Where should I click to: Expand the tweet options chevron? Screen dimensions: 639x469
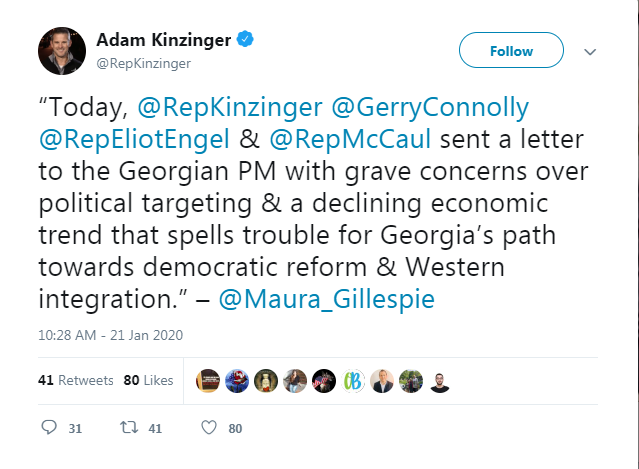590,51
